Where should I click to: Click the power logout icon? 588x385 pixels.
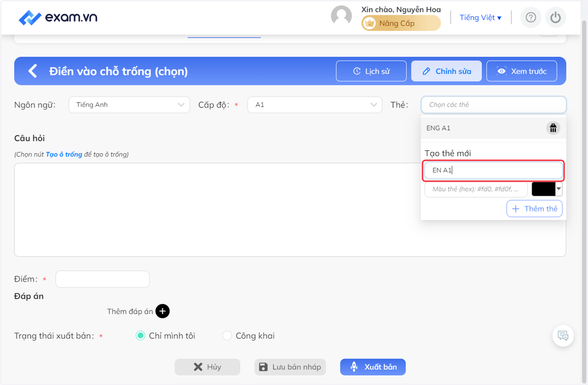click(x=555, y=18)
